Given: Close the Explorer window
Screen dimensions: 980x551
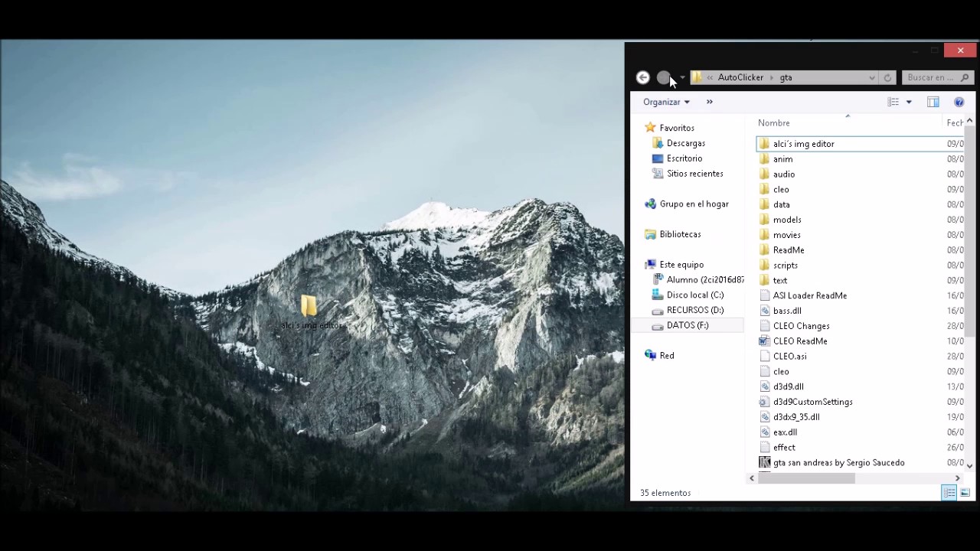Looking at the screenshot, I should click(960, 51).
